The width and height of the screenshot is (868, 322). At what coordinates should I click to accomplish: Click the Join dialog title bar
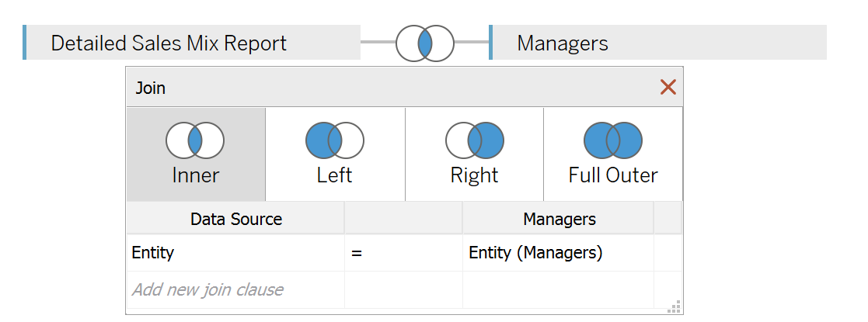tap(388, 87)
